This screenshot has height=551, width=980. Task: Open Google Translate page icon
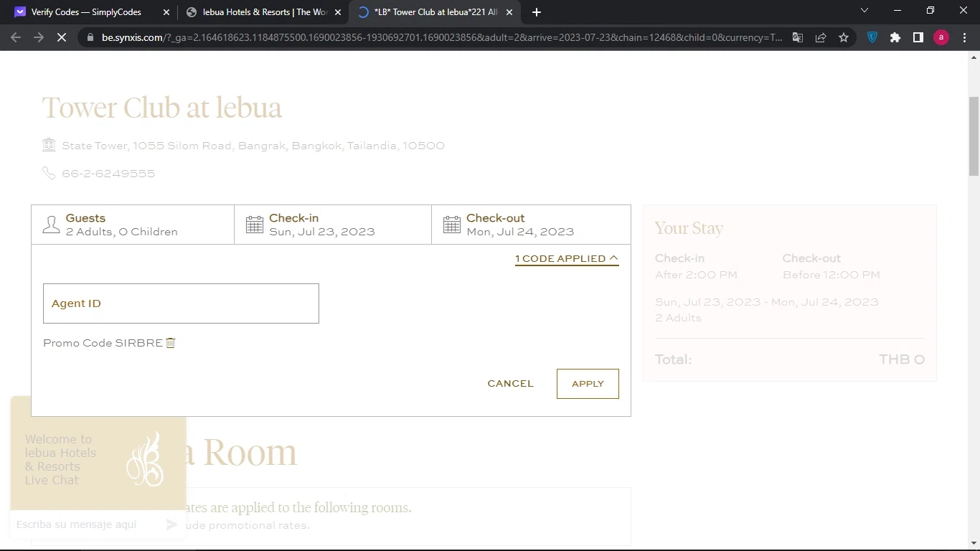(x=798, y=37)
